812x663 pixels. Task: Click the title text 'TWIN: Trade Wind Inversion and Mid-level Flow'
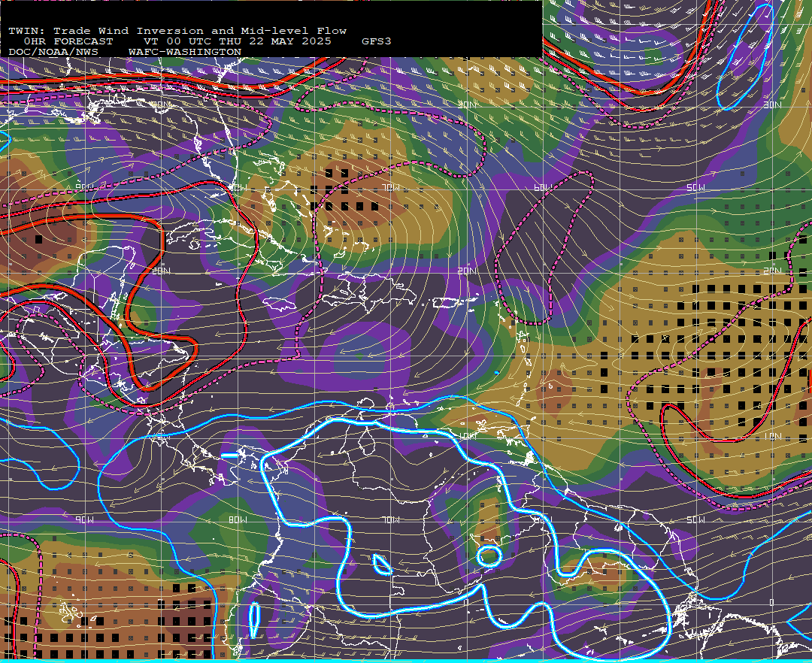(x=177, y=31)
